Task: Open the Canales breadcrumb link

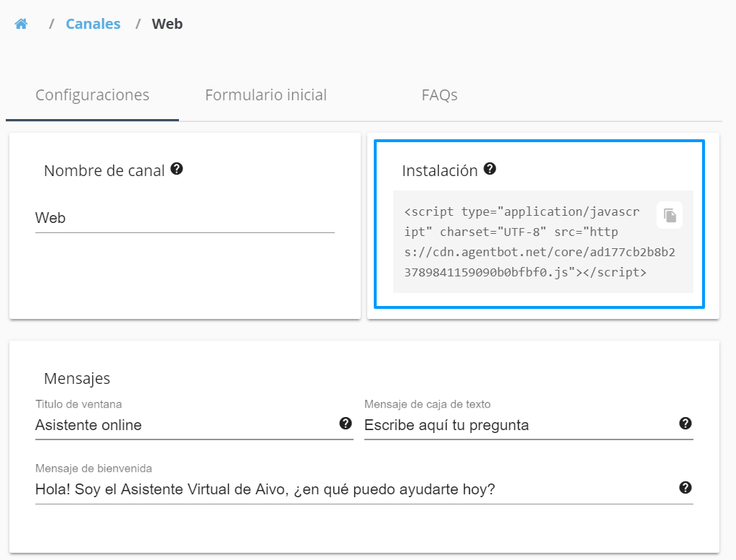Action: (x=93, y=24)
